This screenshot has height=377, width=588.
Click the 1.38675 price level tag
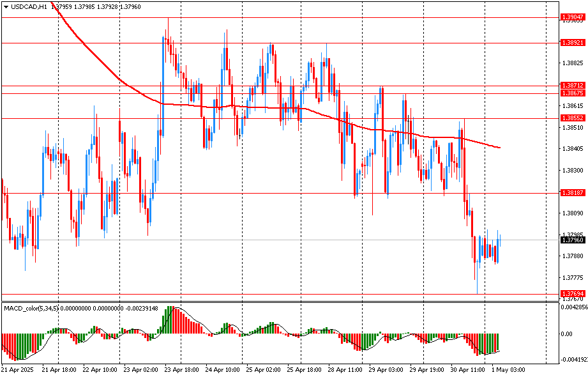click(572, 93)
